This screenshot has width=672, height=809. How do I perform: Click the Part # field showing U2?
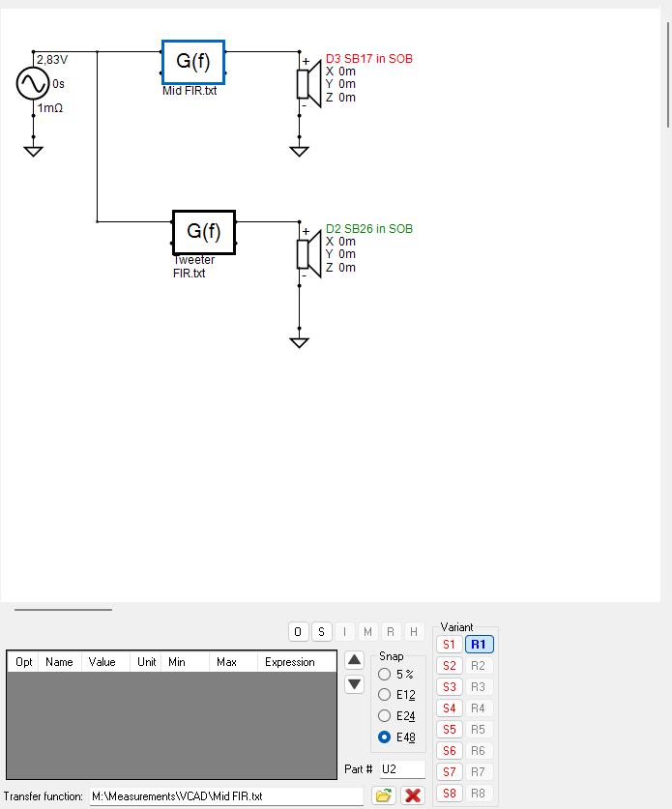(402, 768)
